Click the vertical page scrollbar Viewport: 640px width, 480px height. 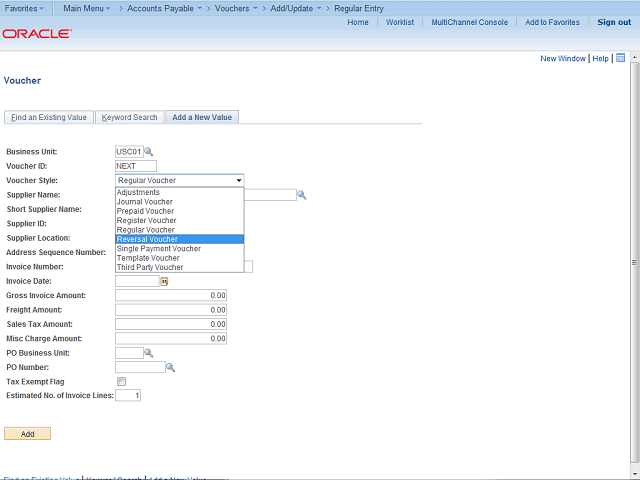(634, 260)
